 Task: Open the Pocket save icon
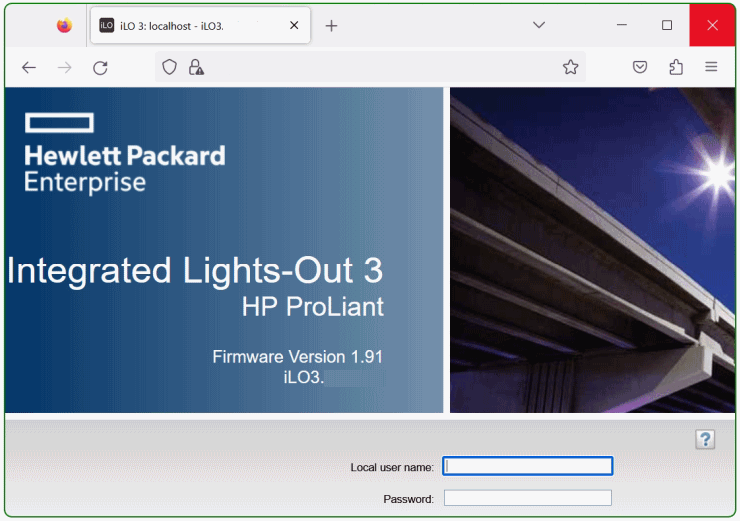point(640,67)
